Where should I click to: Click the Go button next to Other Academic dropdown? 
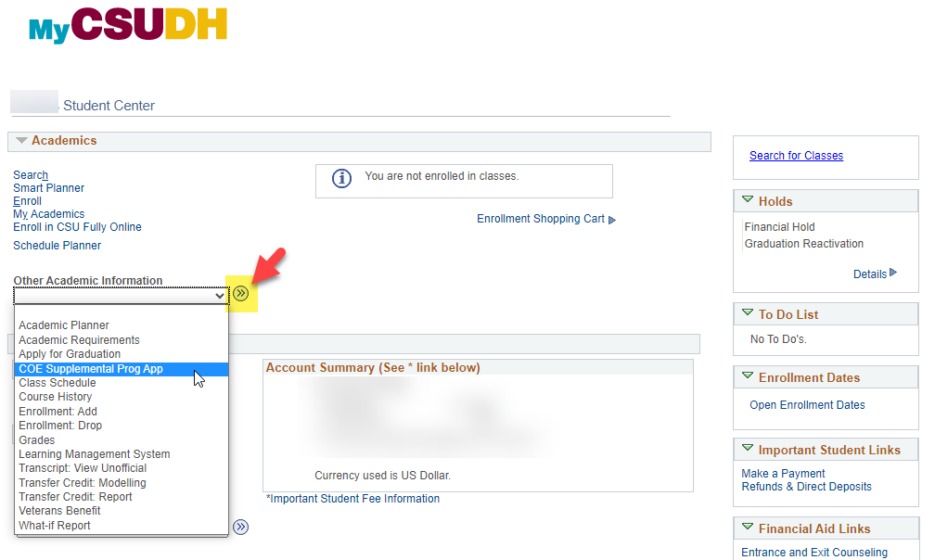pyautogui.click(x=241, y=293)
